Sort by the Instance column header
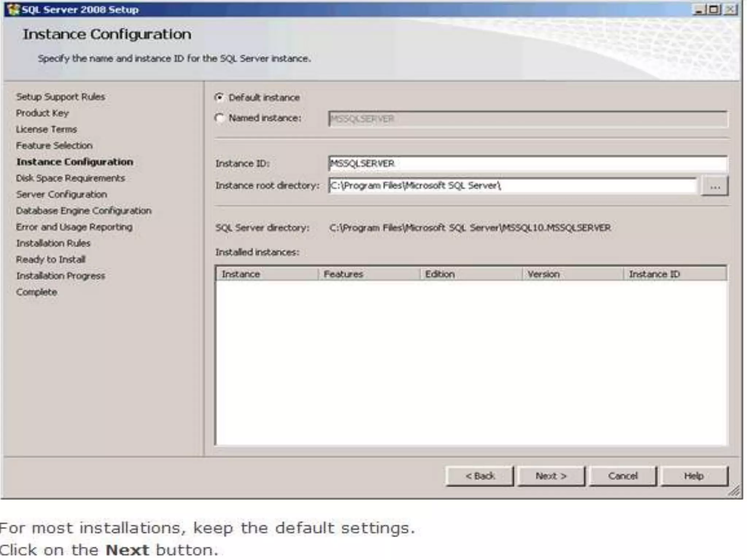This screenshot has width=747, height=560. [266, 274]
